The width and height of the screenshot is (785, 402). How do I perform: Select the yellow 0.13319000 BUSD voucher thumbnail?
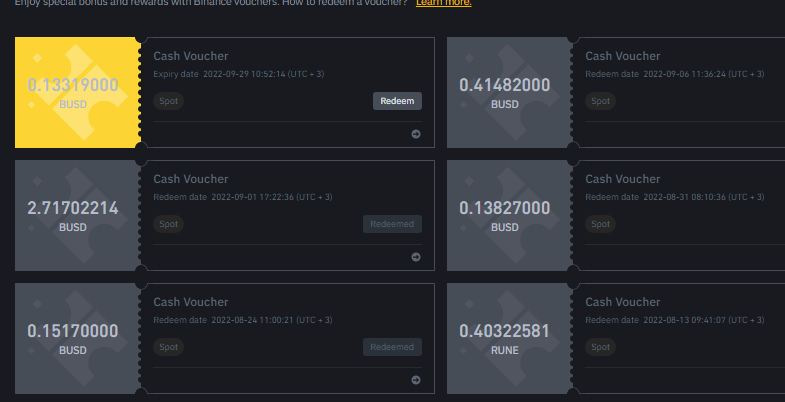tap(78, 93)
